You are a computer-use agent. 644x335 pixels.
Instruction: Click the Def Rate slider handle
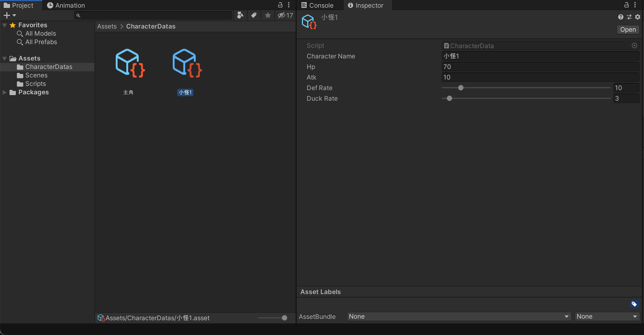click(461, 88)
